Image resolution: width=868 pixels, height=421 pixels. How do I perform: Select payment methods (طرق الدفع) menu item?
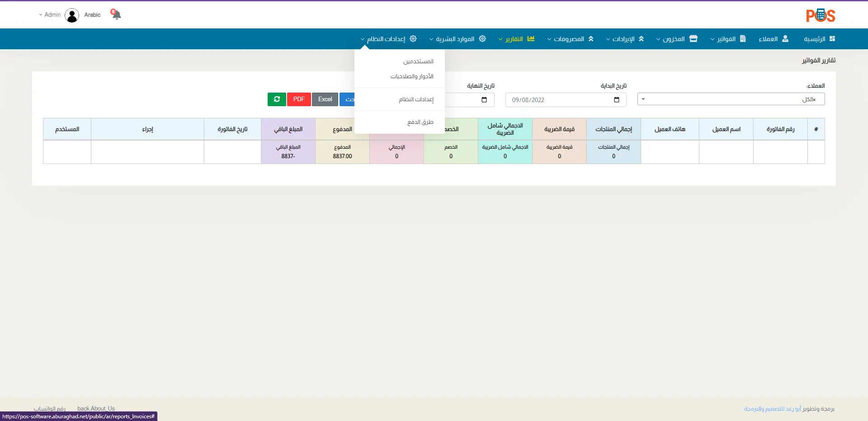click(420, 122)
